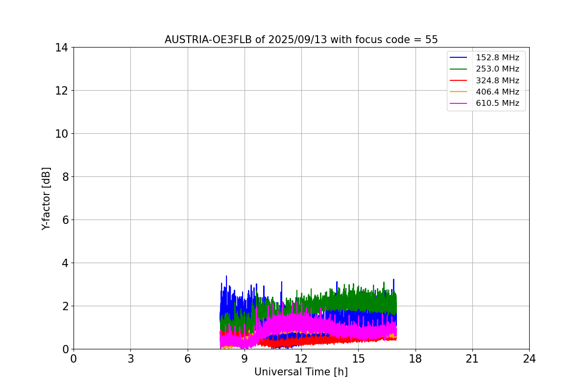588x392 pixels.
Task: Click the 12 tick on the time axis
Action: 301,359
